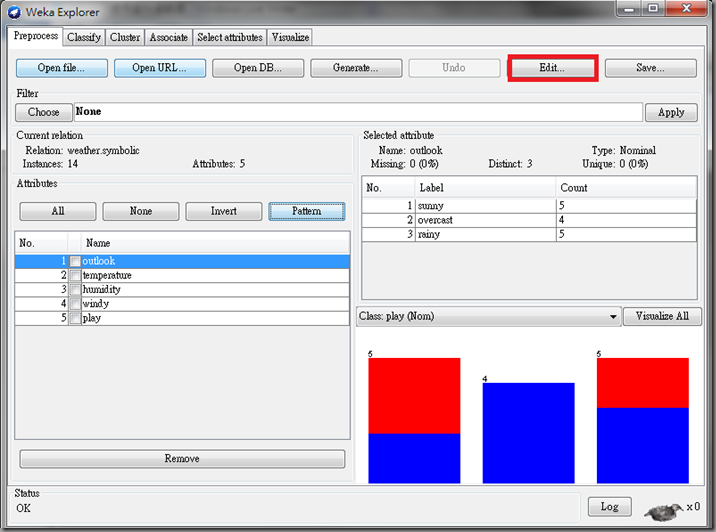
Task: Click the Weka Explorer title bar icon
Action: coord(15,12)
